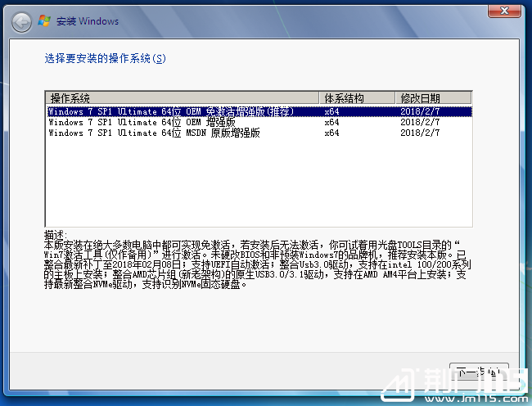The height and width of the screenshot is (406, 532).
Task: Close the Install Windows dialog
Action: pos(504,11)
